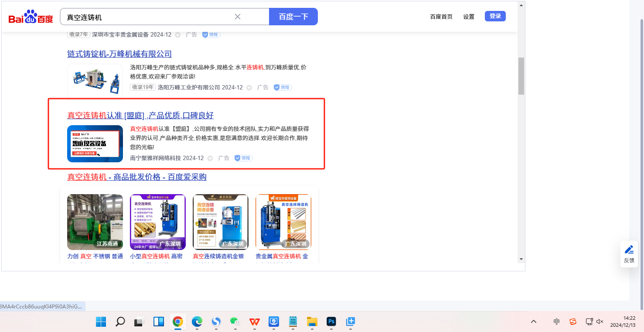Click the 南宁聚雅祥网络科技 company name
This screenshot has height=332, width=644.
pyautogui.click(x=155, y=158)
